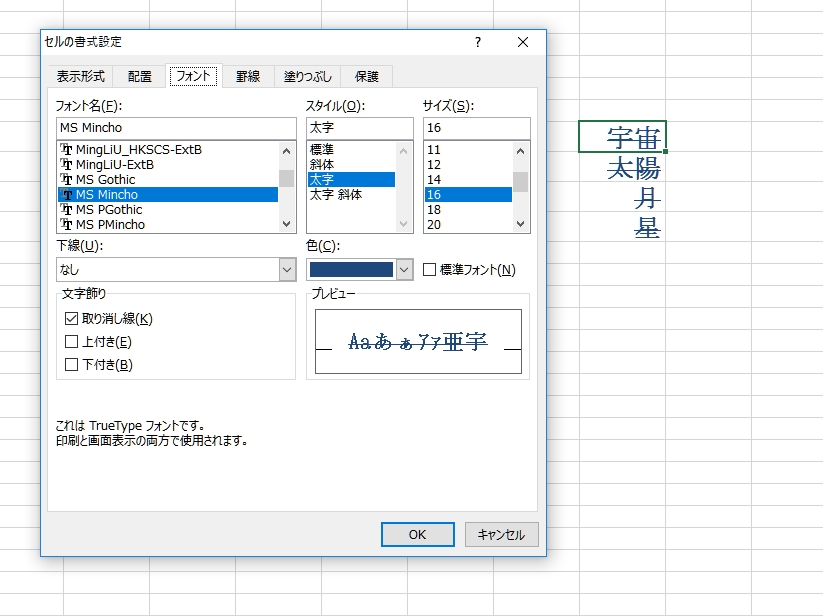The image size is (823, 616).
Task: Select font size 18 in list
Action: [x=434, y=210]
